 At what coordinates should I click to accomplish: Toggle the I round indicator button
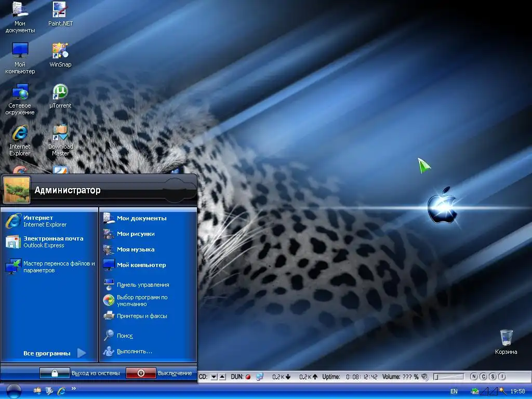click(502, 377)
